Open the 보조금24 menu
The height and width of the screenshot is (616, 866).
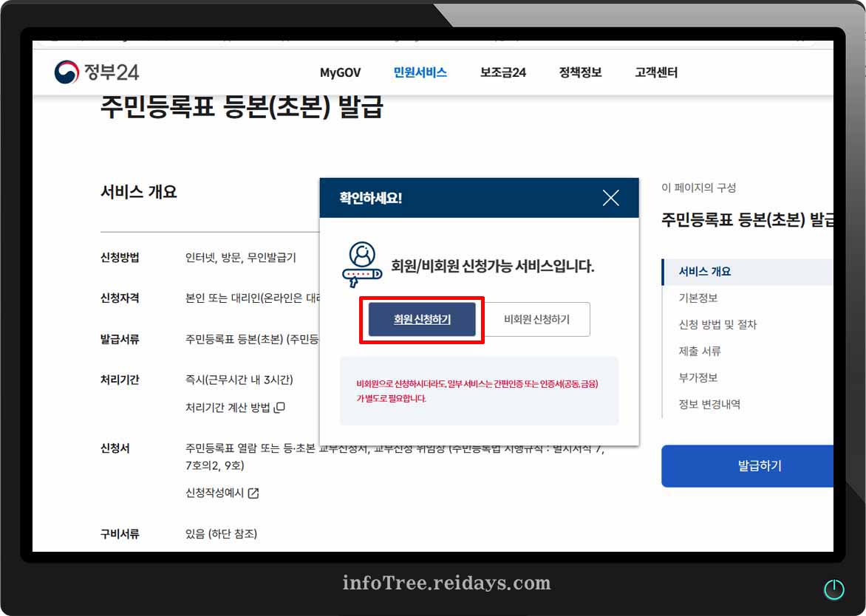[x=502, y=72]
